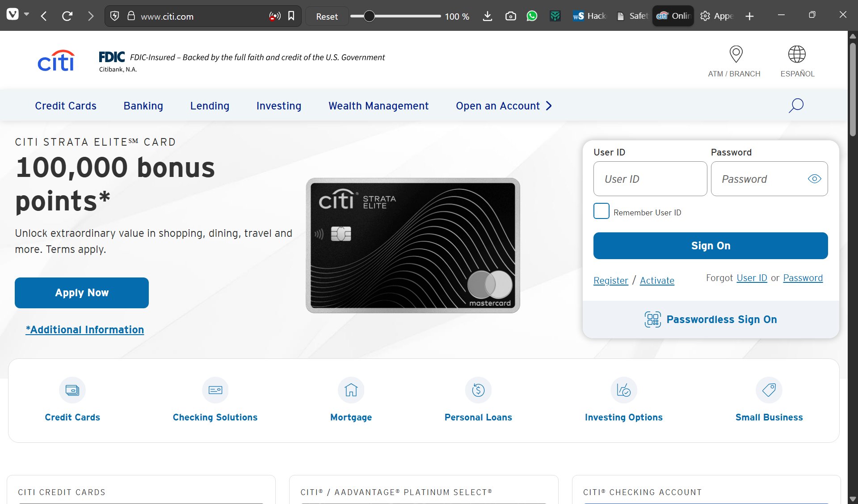Screen dimensions: 858x504
Task: Open the Investing navigation menu
Action: pyautogui.click(x=279, y=106)
